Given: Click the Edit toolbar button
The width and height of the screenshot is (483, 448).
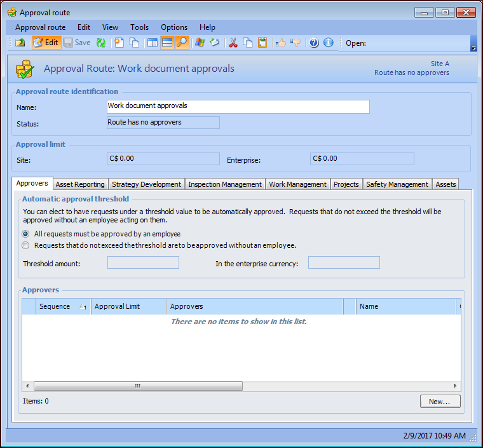Looking at the screenshot, I should tap(46, 43).
